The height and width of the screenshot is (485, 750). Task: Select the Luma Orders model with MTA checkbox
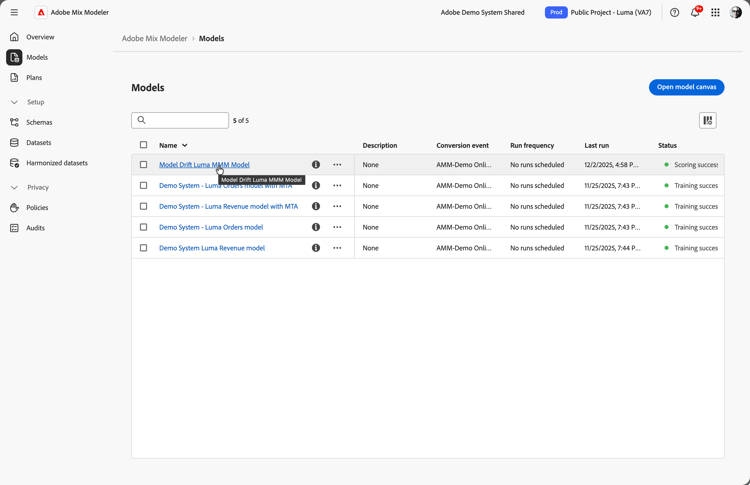143,186
